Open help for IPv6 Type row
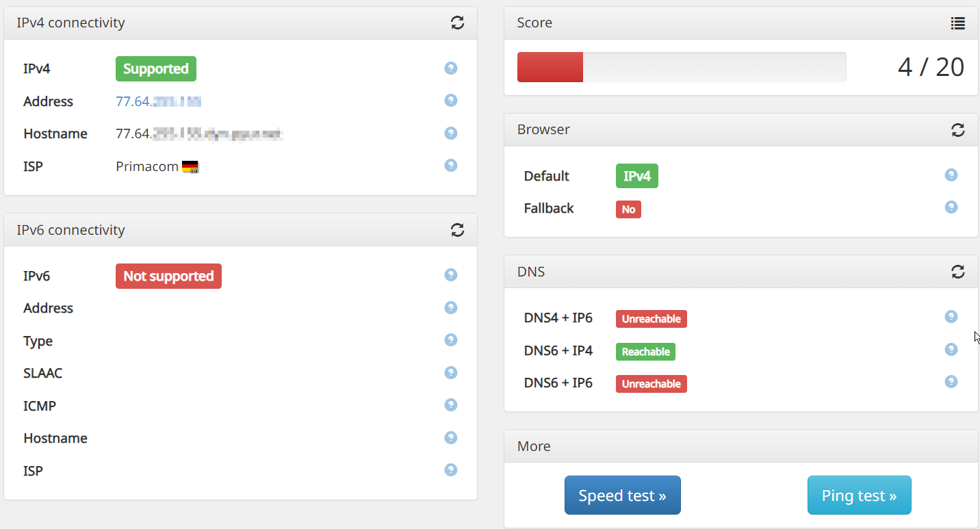The image size is (980, 529). (450, 339)
